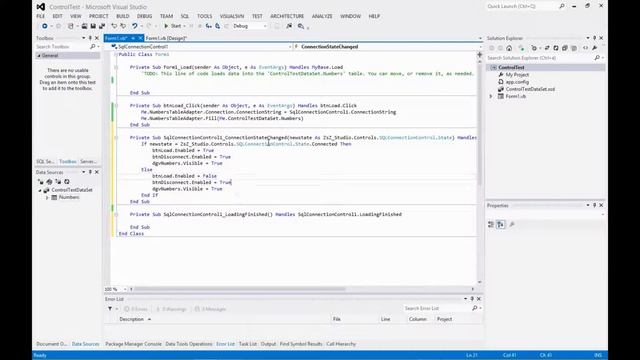Click View Code icon in Solution Explorer
Image resolution: width=640 pixels, height=360 pixels.
585,48
